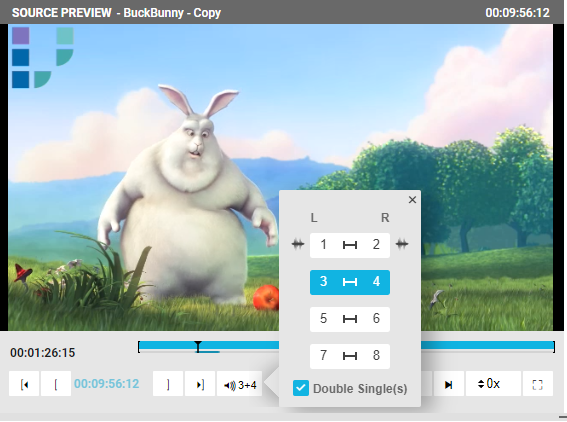Click right waveform icon beside channel 2
Screen dimensions: 567x422
click(x=402, y=244)
